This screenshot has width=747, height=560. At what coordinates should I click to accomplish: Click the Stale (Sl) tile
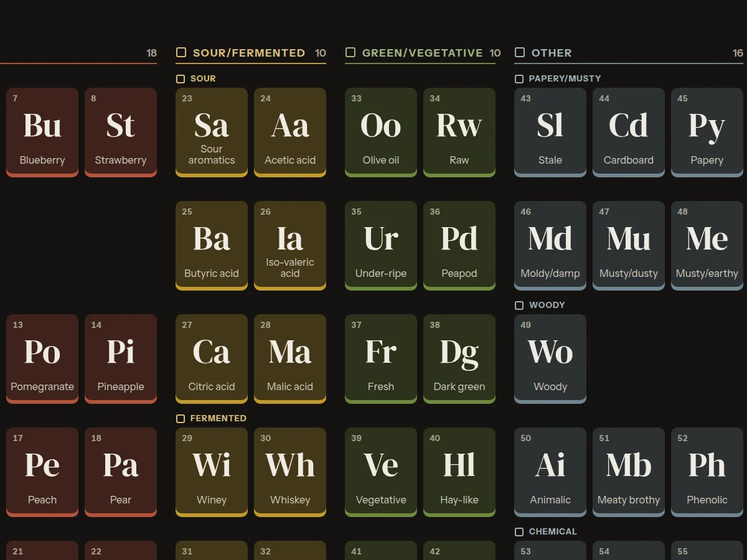click(550, 133)
